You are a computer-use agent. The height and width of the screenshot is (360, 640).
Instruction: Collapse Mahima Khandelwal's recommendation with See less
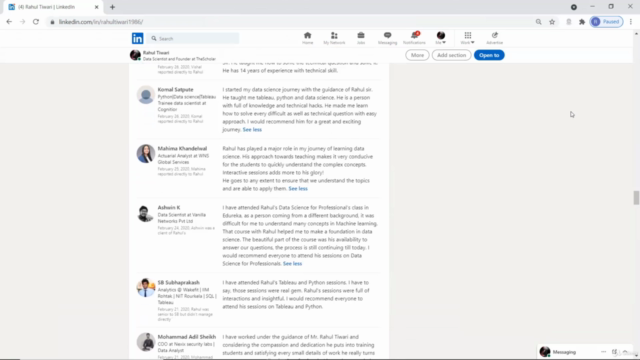[298, 189]
